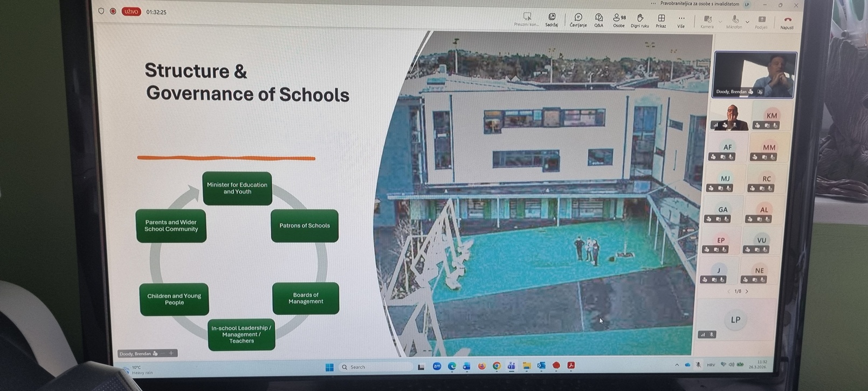
Task: Open Microsoft Teams from the taskbar
Action: click(x=512, y=366)
